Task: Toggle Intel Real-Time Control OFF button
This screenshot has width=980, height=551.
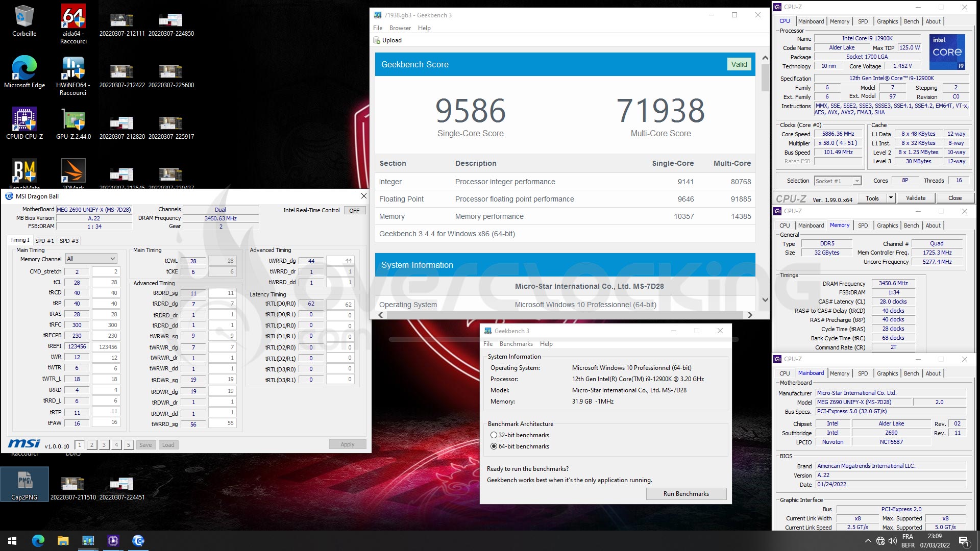Action: tap(354, 210)
